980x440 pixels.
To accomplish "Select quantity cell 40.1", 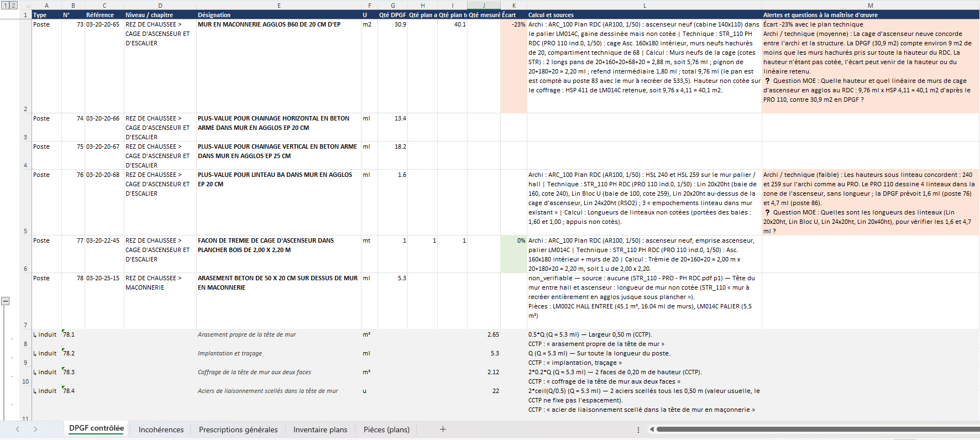I will (452, 66).
